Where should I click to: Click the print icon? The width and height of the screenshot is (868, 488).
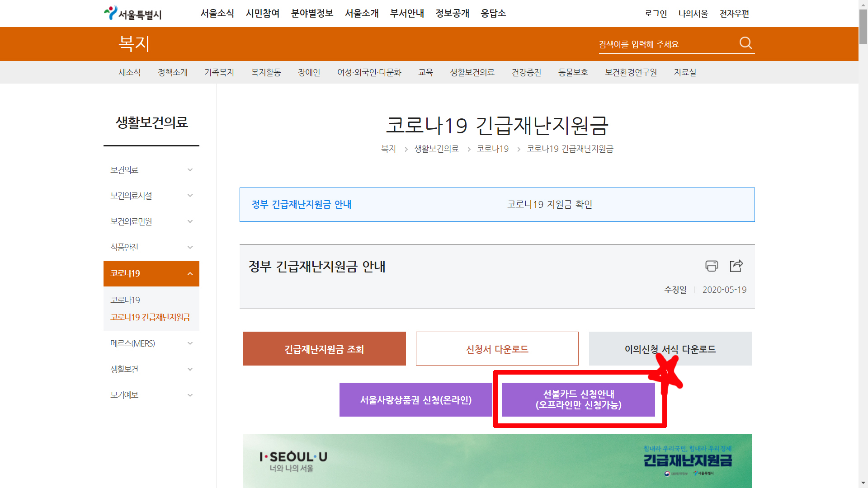(712, 266)
